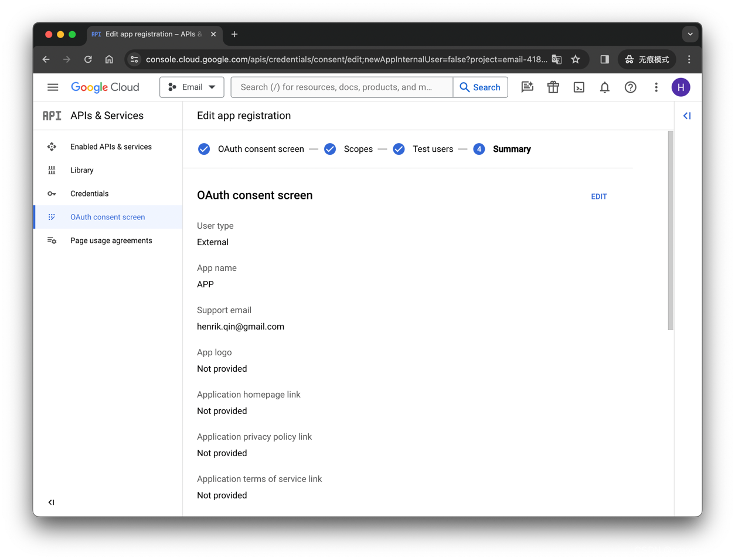735x560 pixels.
Task: Go to the Scopes step
Action: (x=348, y=149)
